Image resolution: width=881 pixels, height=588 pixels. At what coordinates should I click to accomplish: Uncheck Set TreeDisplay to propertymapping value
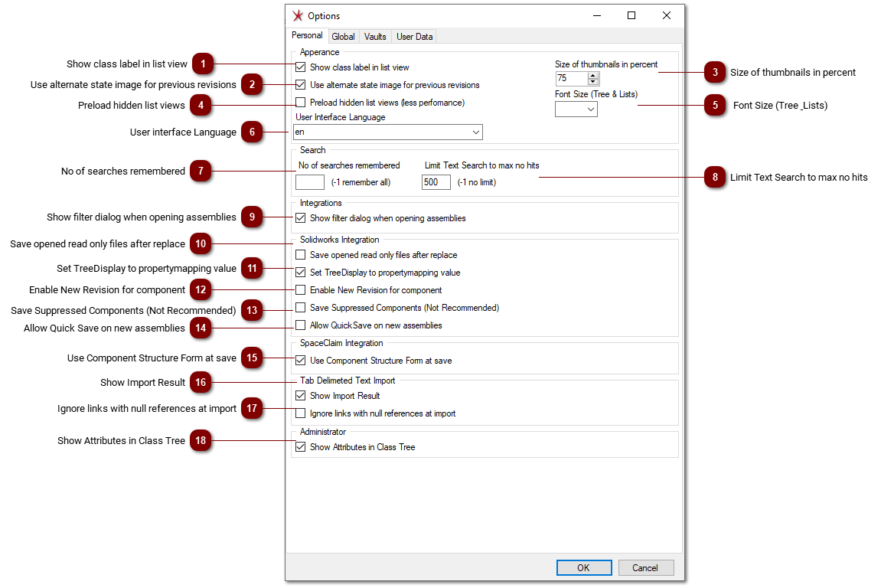301,273
